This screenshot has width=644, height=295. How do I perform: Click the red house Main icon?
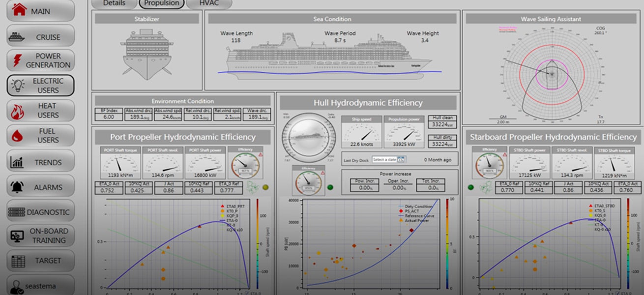tap(19, 10)
